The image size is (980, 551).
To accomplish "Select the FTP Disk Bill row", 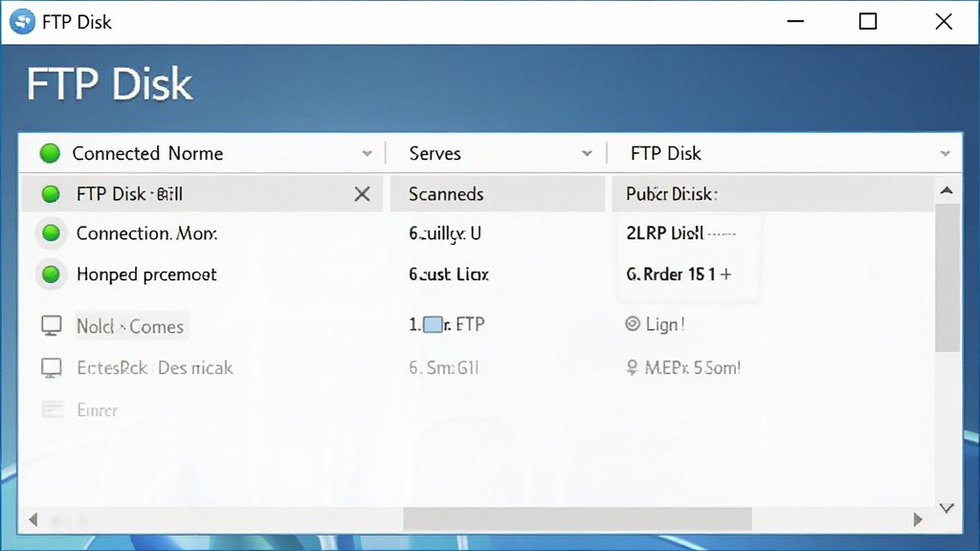I will click(202, 193).
